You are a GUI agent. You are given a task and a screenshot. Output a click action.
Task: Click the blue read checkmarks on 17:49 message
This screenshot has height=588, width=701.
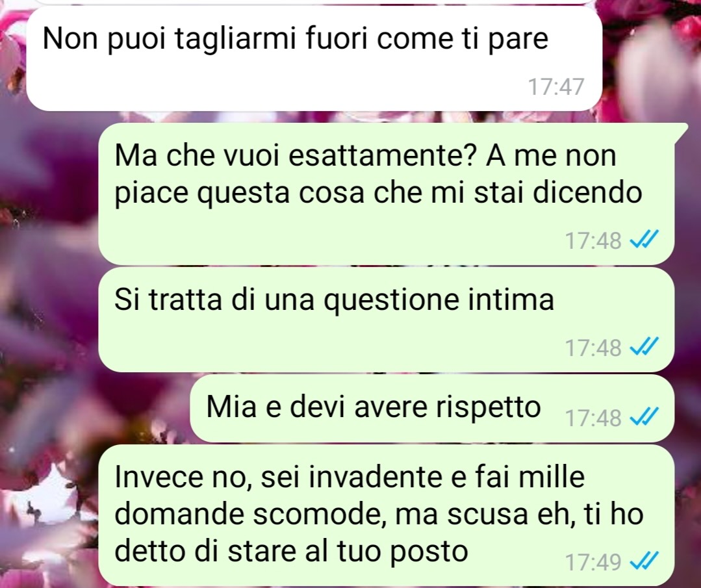tap(644, 561)
